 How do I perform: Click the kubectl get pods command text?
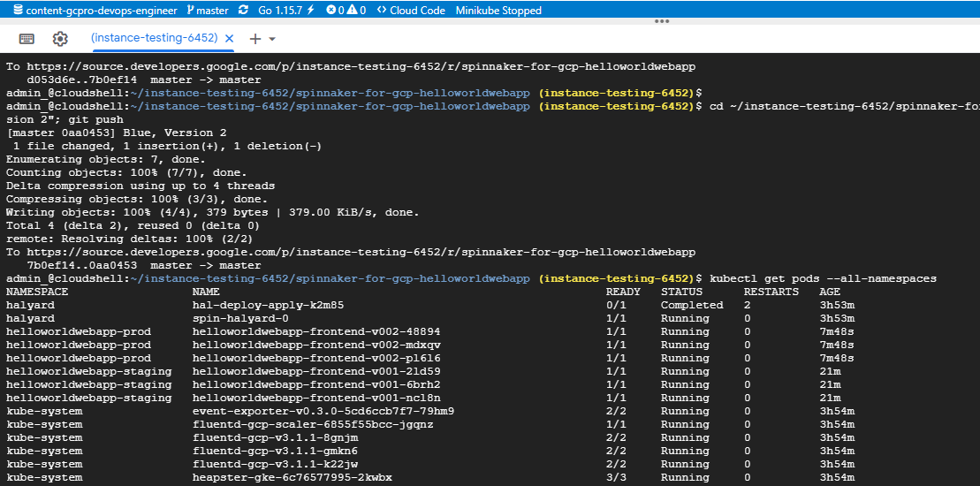823,278
